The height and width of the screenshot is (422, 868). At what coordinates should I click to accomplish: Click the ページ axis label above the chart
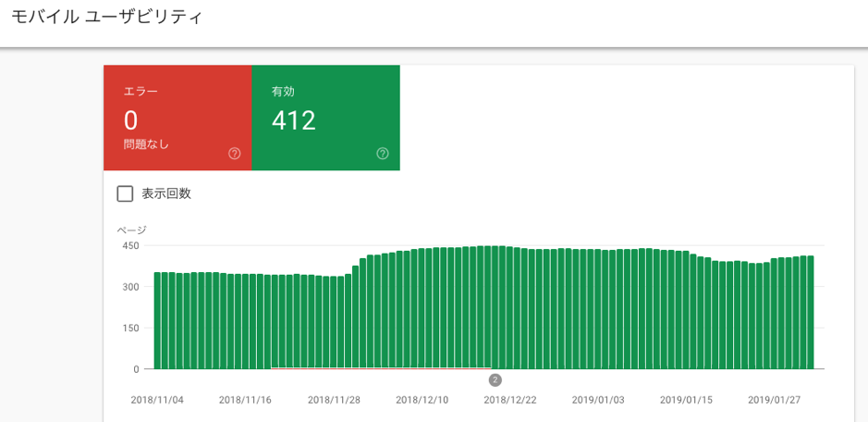tap(131, 230)
